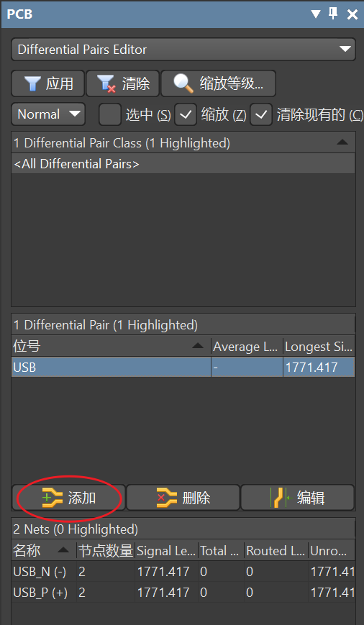Clear the filter with 清除 button
The height and width of the screenshot is (625, 364).
[x=123, y=83]
